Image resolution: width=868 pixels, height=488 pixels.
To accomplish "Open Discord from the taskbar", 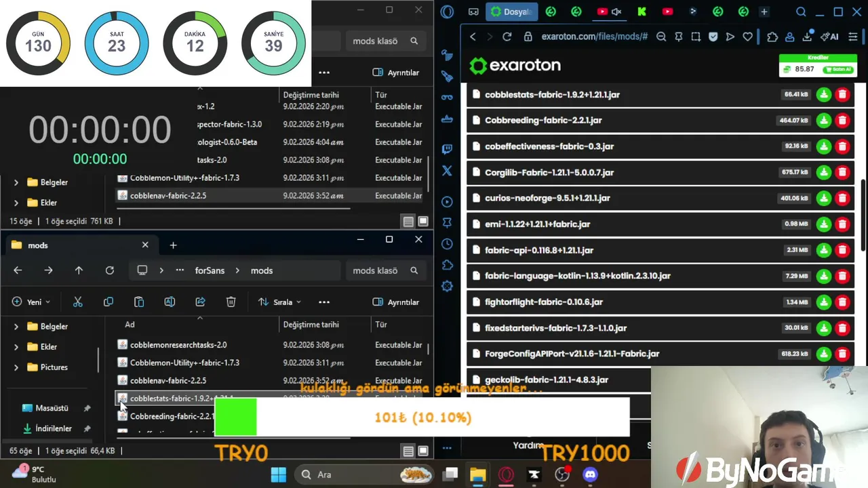I will [x=591, y=474].
